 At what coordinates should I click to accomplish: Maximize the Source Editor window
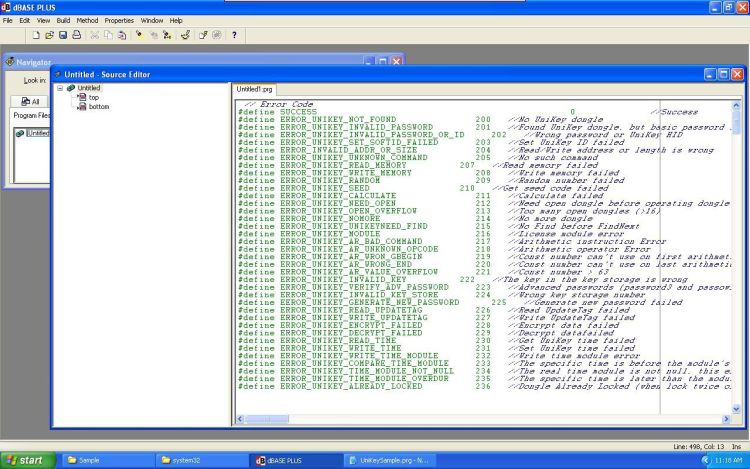pos(724,74)
